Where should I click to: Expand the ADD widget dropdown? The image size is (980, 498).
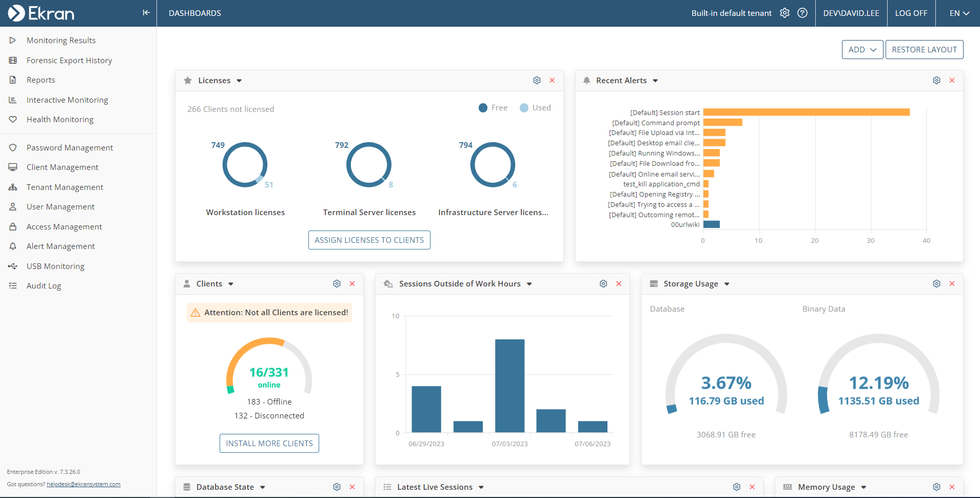coord(862,50)
